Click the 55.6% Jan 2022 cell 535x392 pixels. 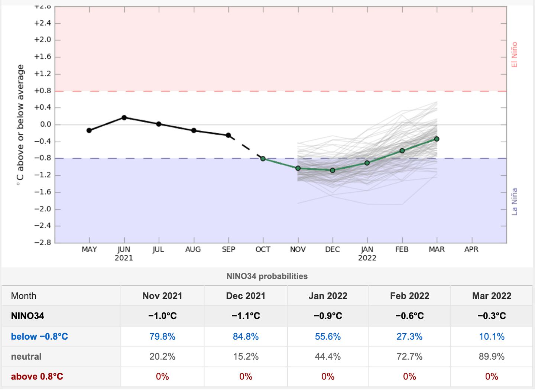(x=328, y=337)
